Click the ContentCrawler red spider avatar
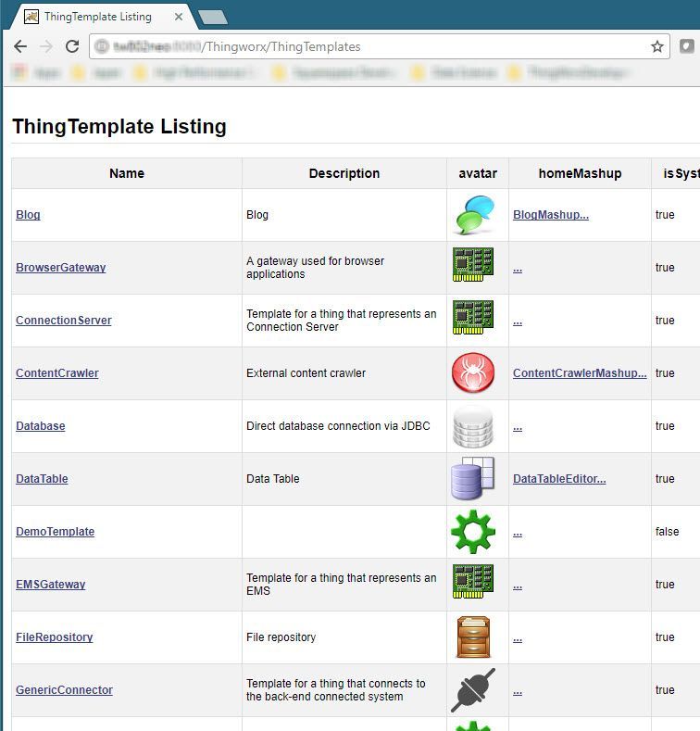This screenshot has height=731, width=700. tap(473, 372)
